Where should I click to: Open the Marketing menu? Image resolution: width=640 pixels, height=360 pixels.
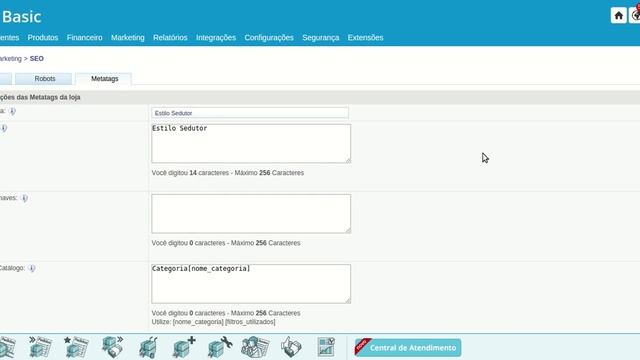[x=128, y=38]
